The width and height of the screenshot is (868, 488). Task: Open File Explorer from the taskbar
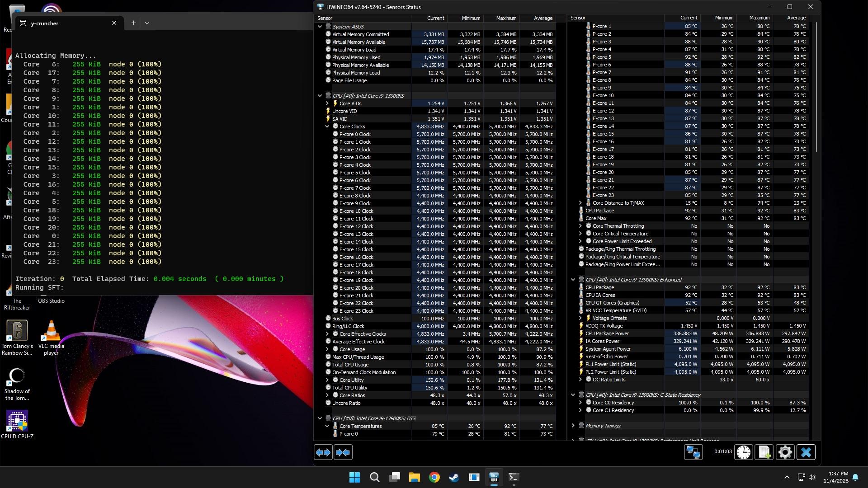click(415, 477)
